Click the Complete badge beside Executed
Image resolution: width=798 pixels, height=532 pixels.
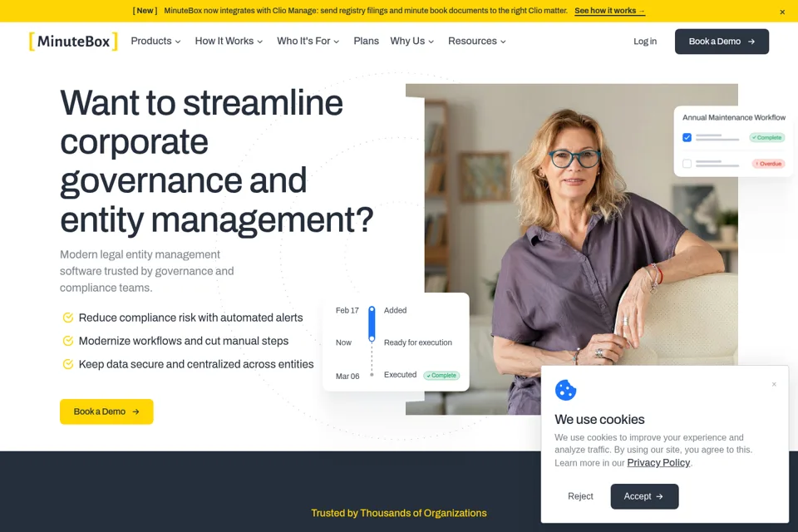coord(441,375)
